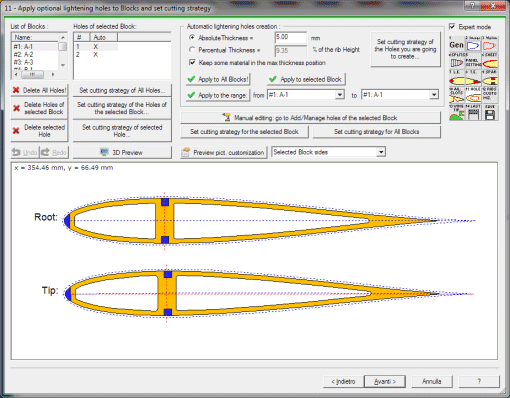510x398 pixels.
Task: Select the Spar step icon
Action: click(x=490, y=79)
